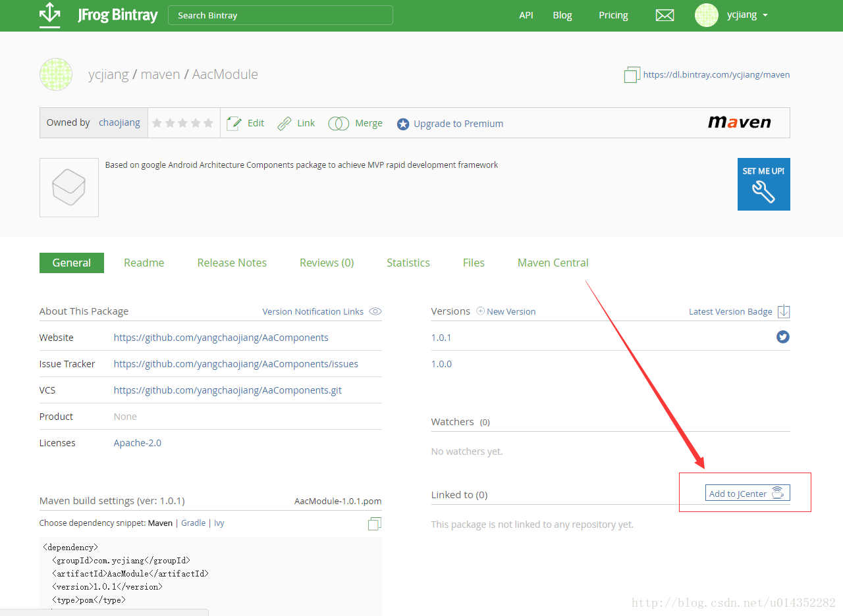Expand the ycjiang user dropdown arrow
The width and height of the screenshot is (843, 616).
765,16
